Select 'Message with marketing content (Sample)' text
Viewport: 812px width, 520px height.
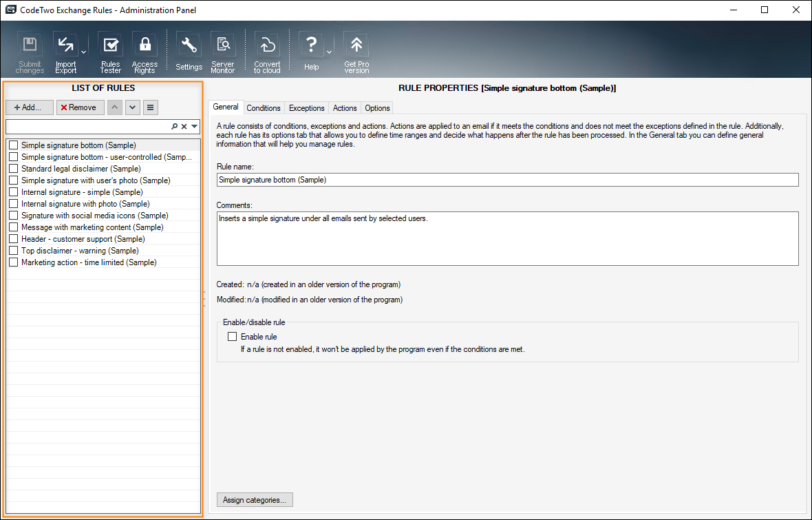92,227
